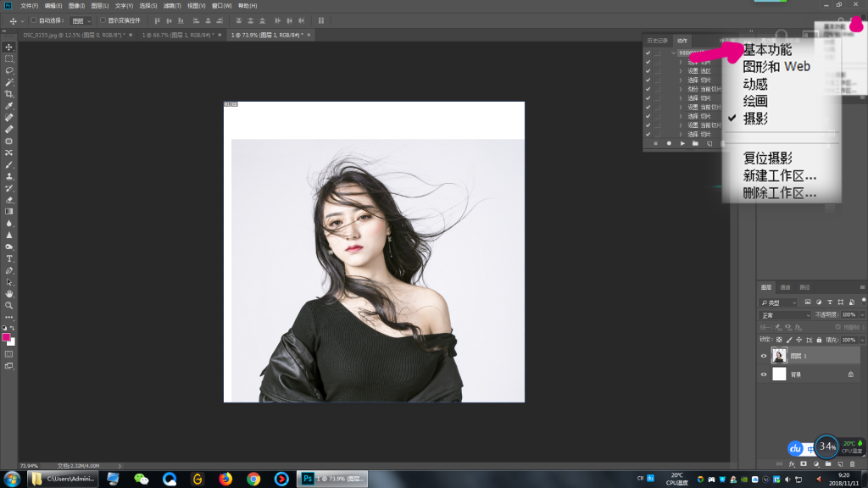Activate the Zoom magnifier tool
Image resolution: width=868 pixels, height=488 pixels.
(9, 305)
